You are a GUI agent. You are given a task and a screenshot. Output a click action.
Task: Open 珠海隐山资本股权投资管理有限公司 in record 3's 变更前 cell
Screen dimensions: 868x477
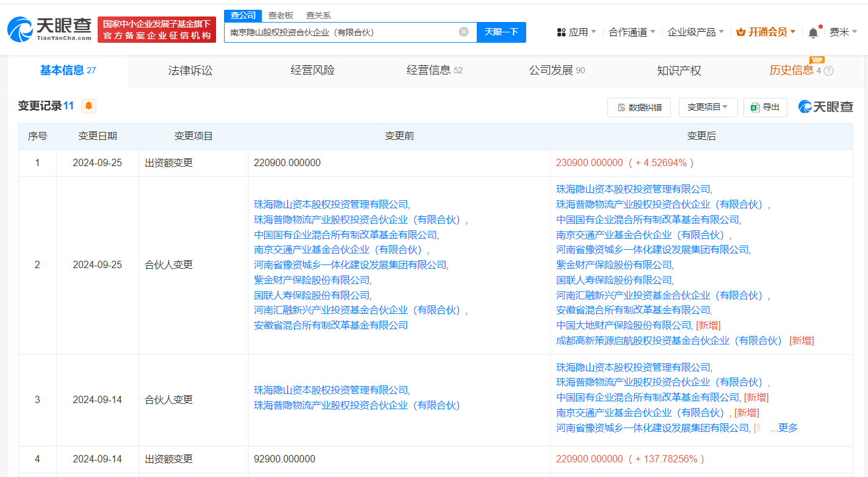pos(331,390)
